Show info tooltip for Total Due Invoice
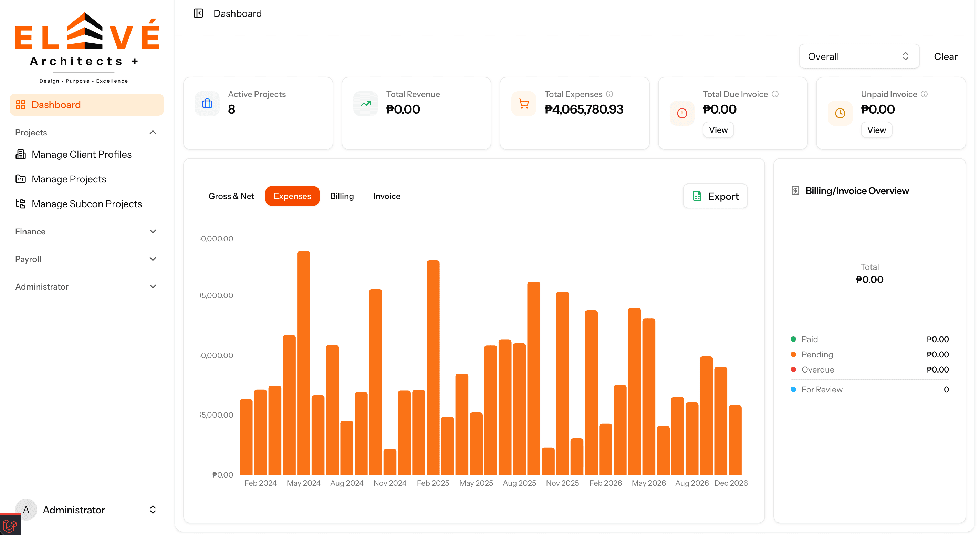This screenshot has height=535, width=980. tap(775, 94)
